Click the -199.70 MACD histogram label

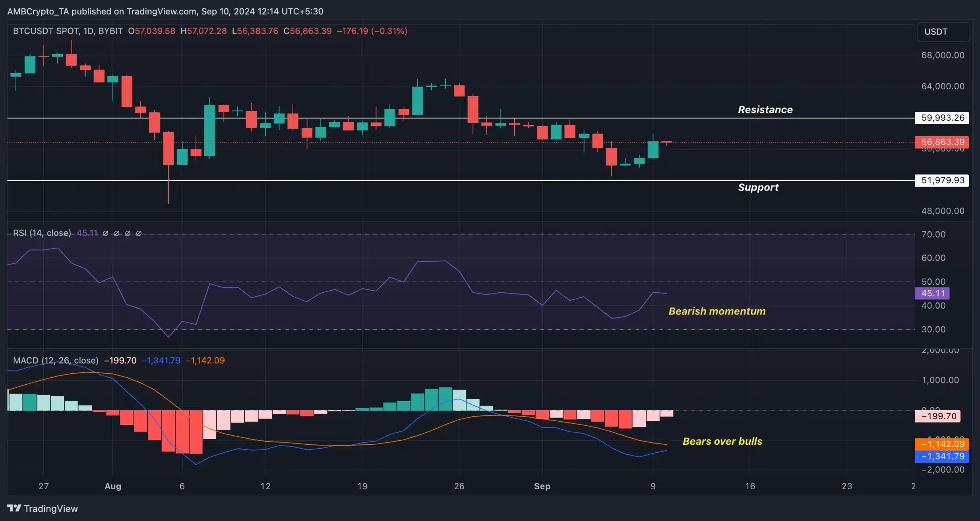[x=938, y=416]
